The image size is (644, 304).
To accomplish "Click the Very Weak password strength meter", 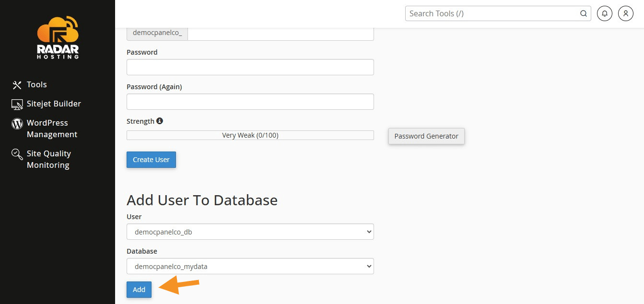I will pyautogui.click(x=250, y=135).
